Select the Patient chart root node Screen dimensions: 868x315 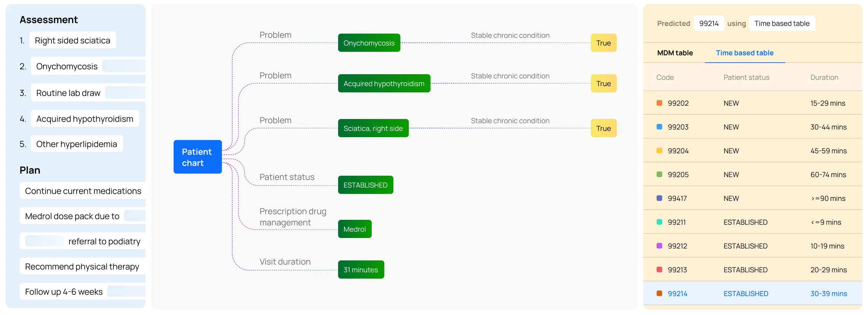tap(197, 157)
